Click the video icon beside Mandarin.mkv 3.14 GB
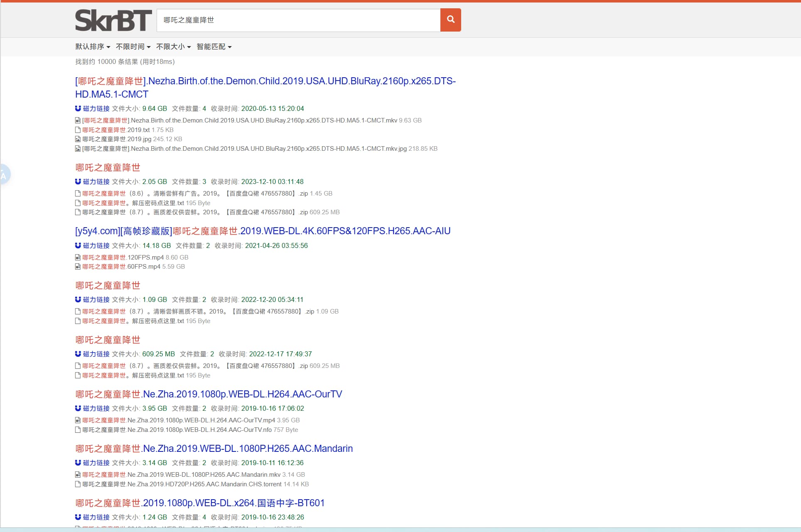This screenshot has width=801, height=532. click(78, 475)
